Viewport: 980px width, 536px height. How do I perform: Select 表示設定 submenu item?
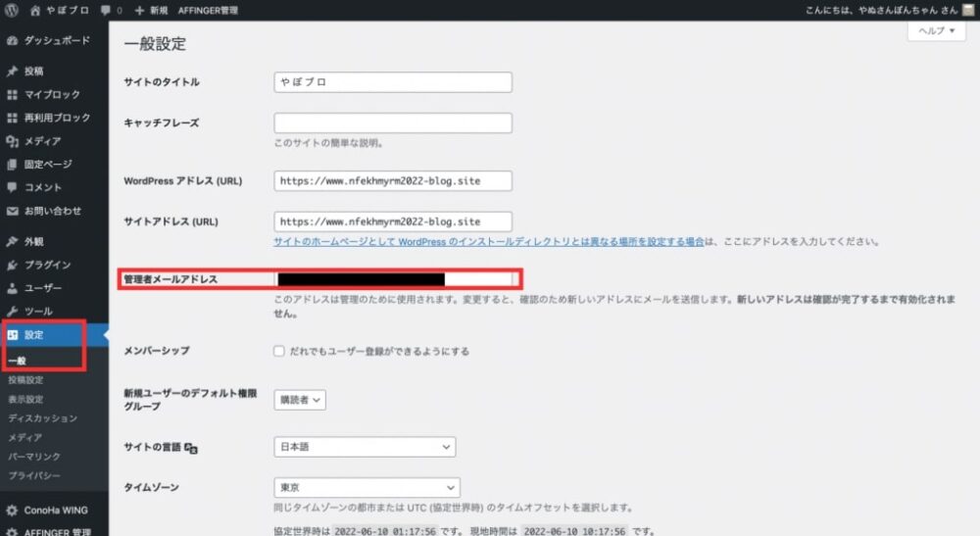click(25, 399)
